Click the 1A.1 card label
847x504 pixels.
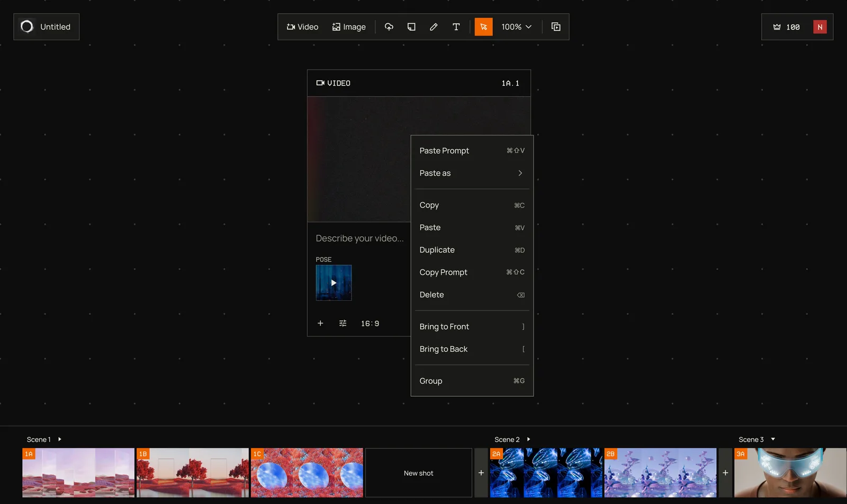pos(510,83)
